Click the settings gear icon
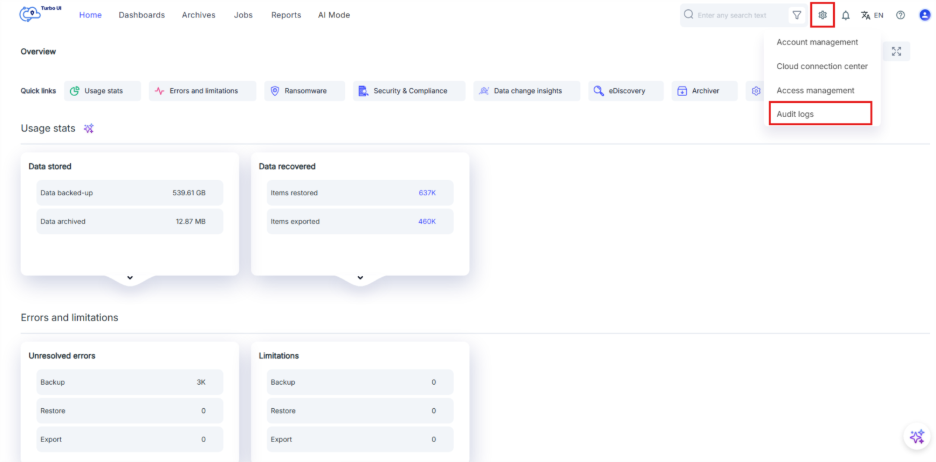This screenshot has width=936, height=462. (822, 15)
